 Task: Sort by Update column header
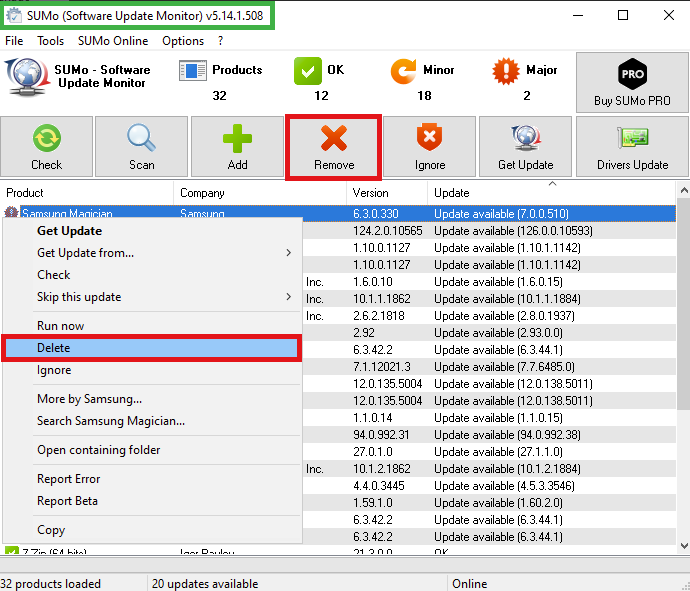(x=552, y=193)
